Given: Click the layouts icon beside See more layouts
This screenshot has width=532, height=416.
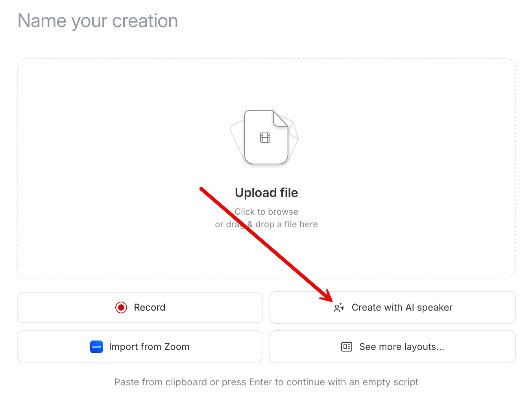Looking at the screenshot, I should tap(346, 347).
